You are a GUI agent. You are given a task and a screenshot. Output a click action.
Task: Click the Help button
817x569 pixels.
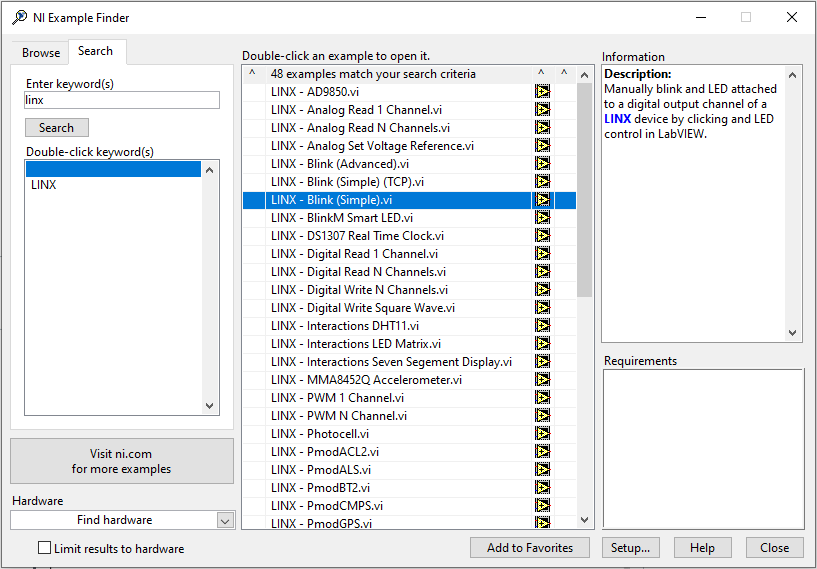(x=702, y=548)
